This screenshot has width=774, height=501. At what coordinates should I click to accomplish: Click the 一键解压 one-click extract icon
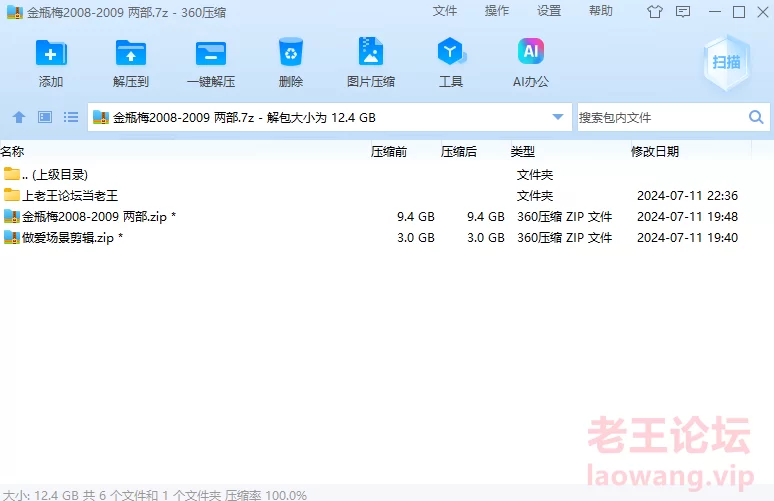pyautogui.click(x=211, y=53)
